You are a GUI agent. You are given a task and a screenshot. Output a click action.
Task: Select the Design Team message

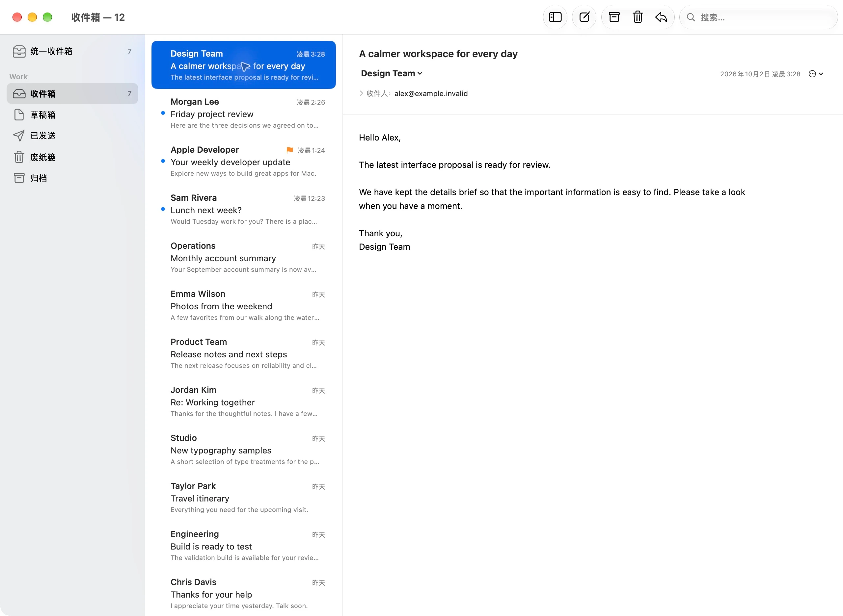pyautogui.click(x=243, y=65)
